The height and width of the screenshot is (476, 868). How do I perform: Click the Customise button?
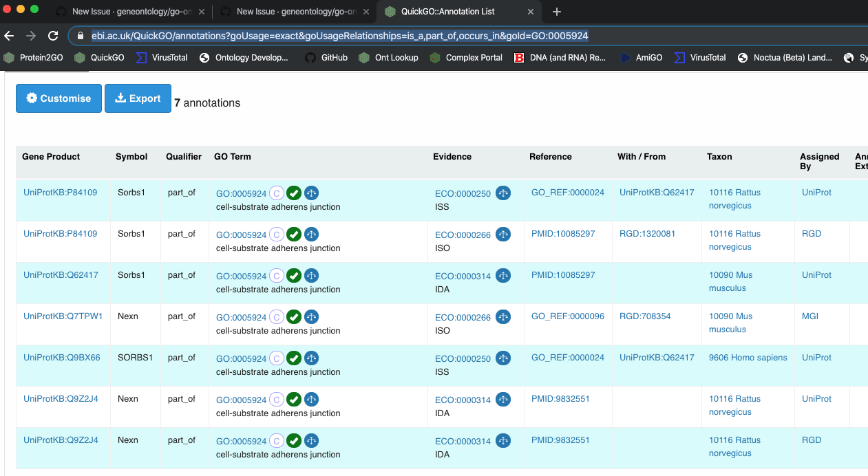tap(59, 98)
